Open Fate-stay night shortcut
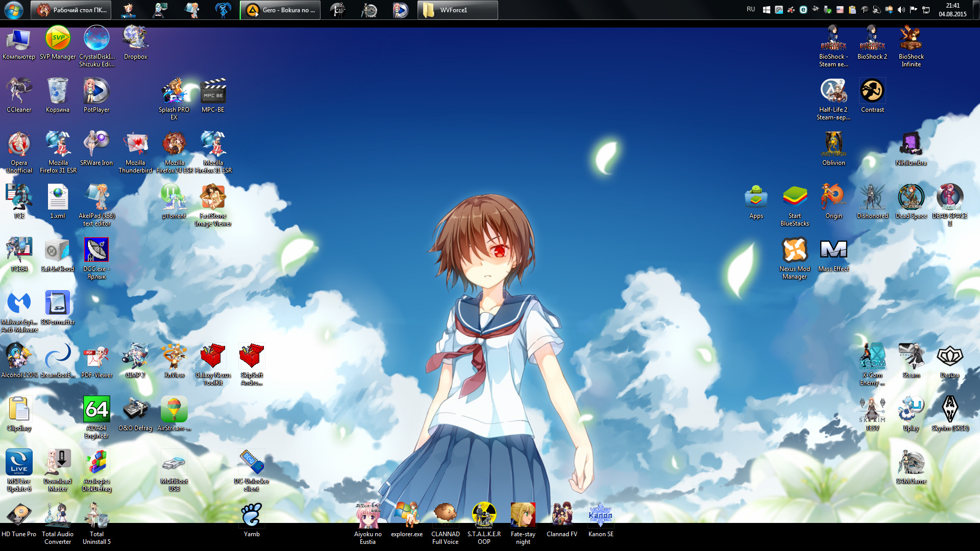The image size is (980, 551). tap(523, 523)
